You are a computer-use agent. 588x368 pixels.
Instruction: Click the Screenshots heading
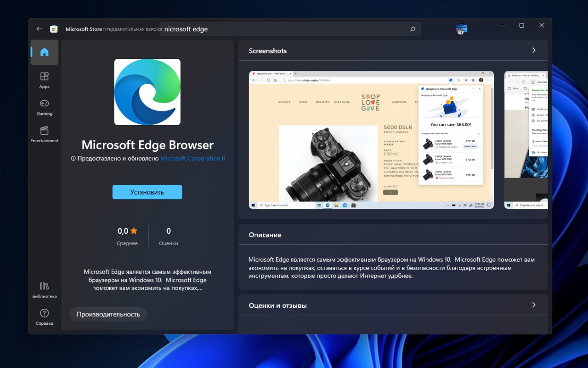tap(268, 51)
